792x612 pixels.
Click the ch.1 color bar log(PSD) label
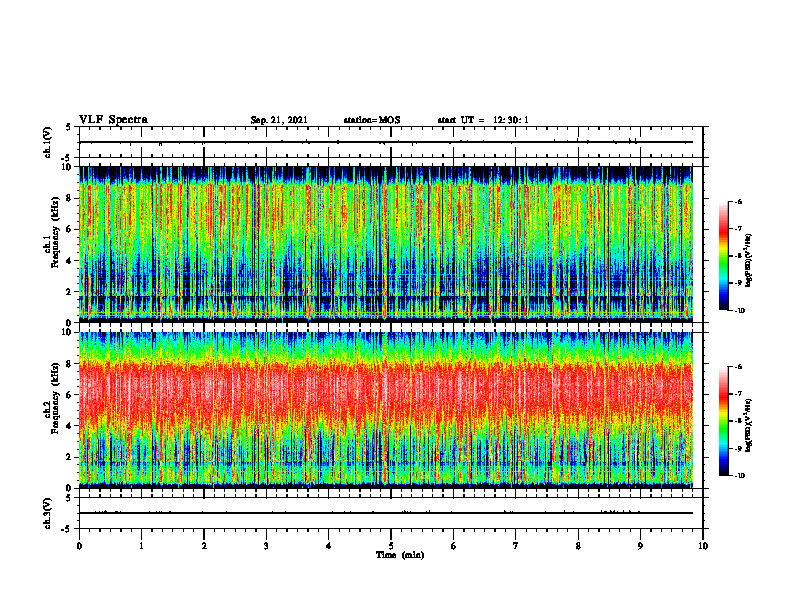(749, 260)
